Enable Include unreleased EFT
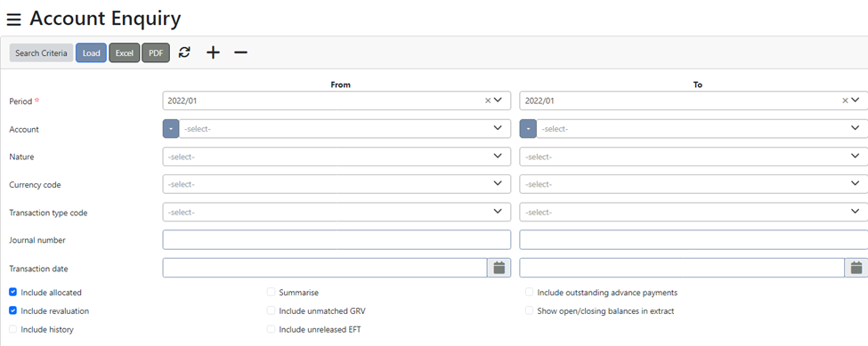 271,329
